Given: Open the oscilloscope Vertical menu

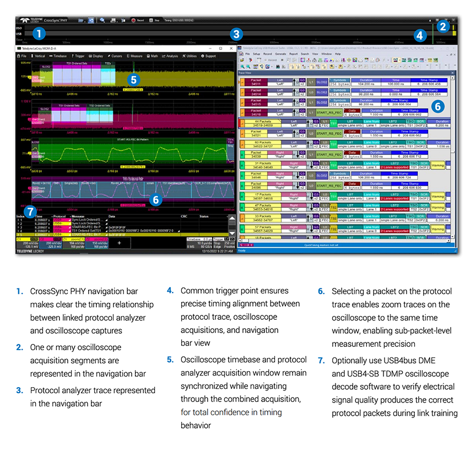Looking at the screenshot, I should pos(38,56).
